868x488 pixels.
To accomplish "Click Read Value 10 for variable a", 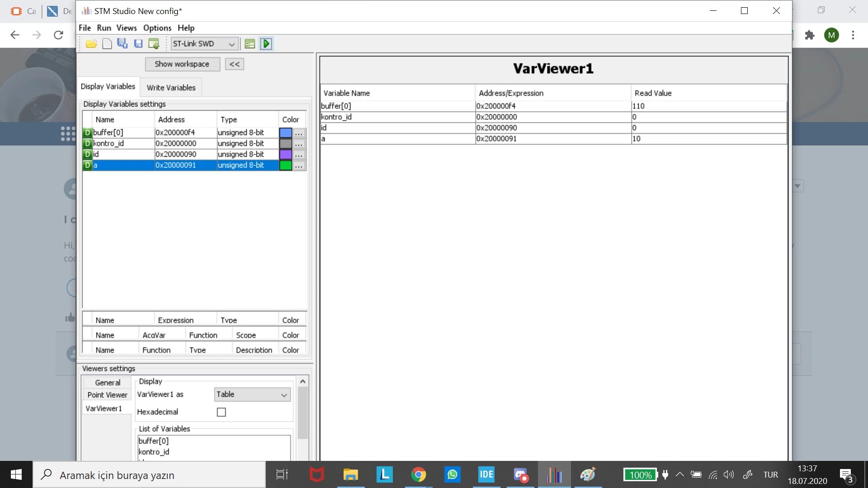I will click(x=708, y=139).
